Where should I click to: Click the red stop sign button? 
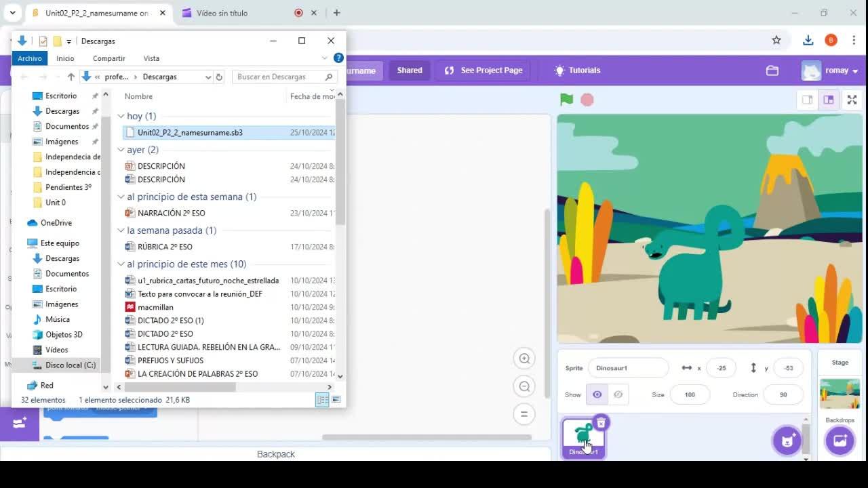tap(587, 100)
